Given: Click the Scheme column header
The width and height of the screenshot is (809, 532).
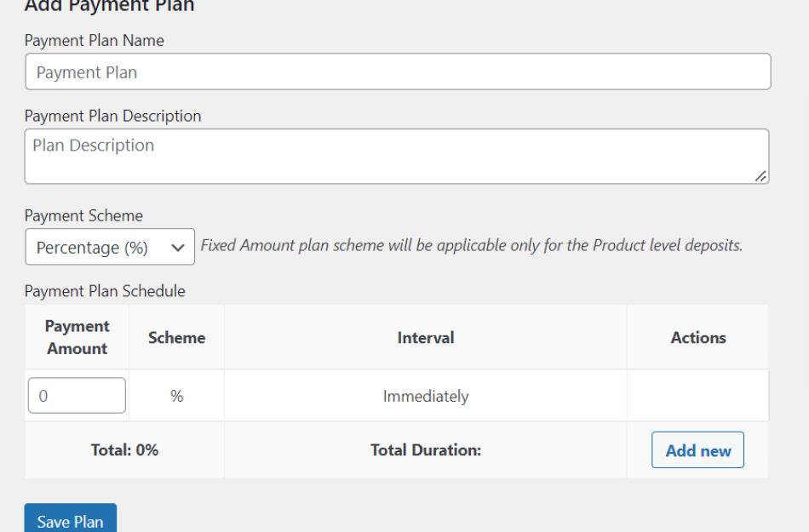Looking at the screenshot, I should click(175, 337).
